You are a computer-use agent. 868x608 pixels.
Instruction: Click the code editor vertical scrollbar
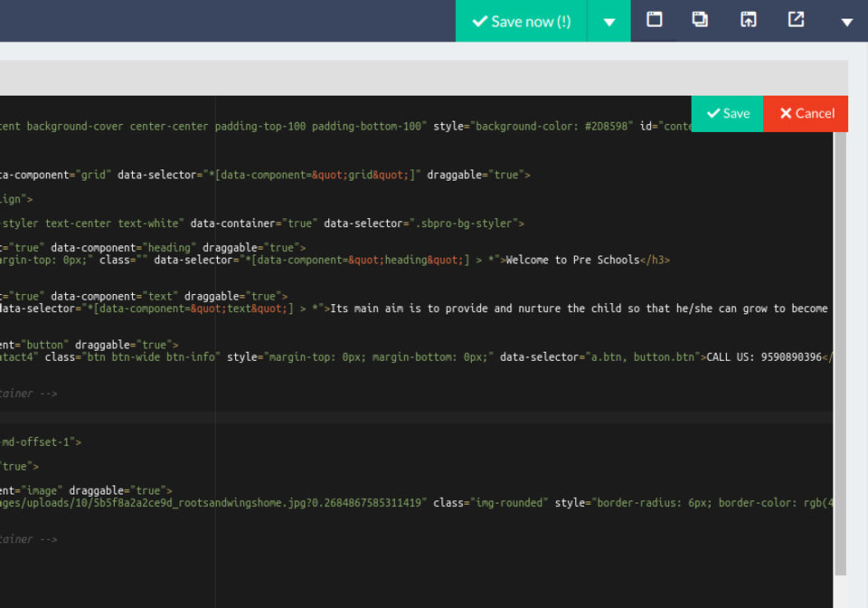840,353
